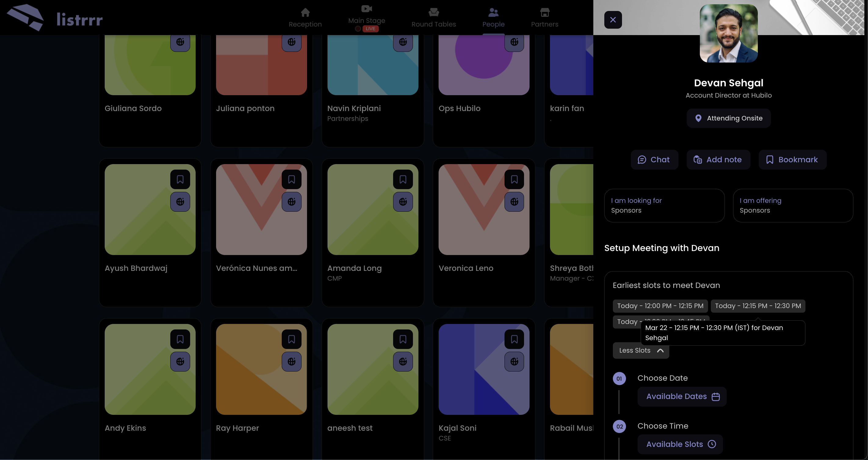This screenshot has height=460, width=868.
Task: Click globe icon on Giuliana Sordo card
Action: (180, 42)
